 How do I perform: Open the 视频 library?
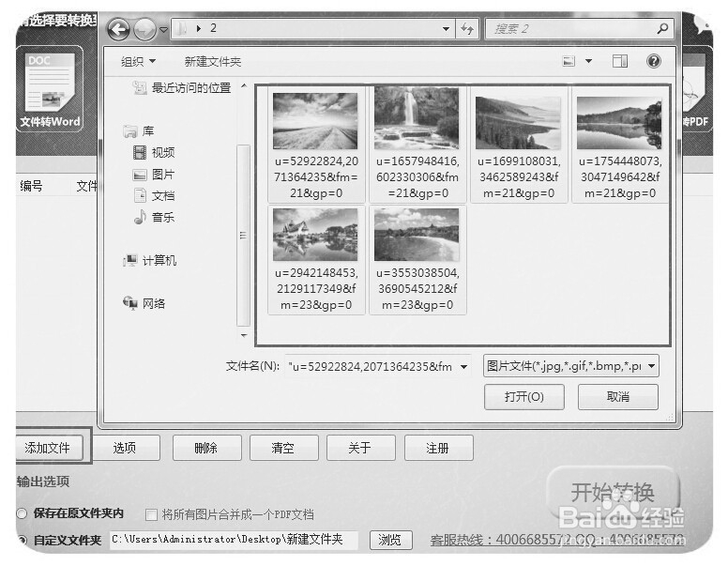154,152
